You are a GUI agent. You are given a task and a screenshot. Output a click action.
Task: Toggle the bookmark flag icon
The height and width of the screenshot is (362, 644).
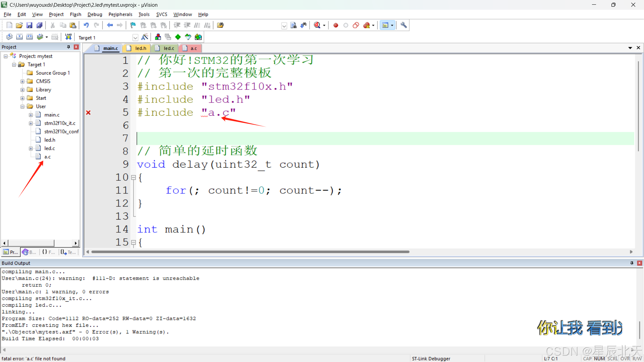(133, 25)
